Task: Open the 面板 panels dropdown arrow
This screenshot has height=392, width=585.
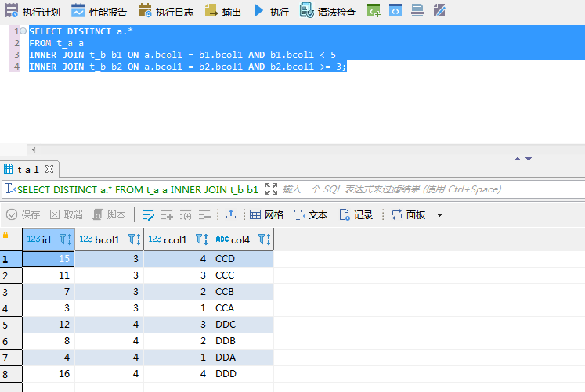Action: point(439,215)
